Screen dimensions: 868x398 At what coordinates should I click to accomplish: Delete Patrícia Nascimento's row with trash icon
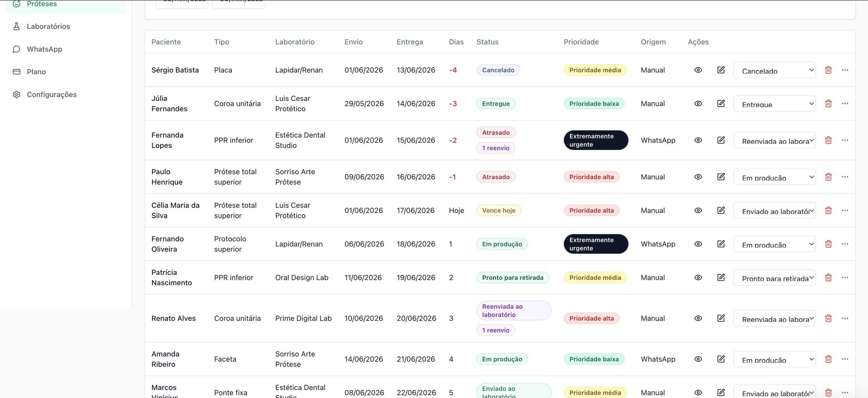tap(828, 277)
